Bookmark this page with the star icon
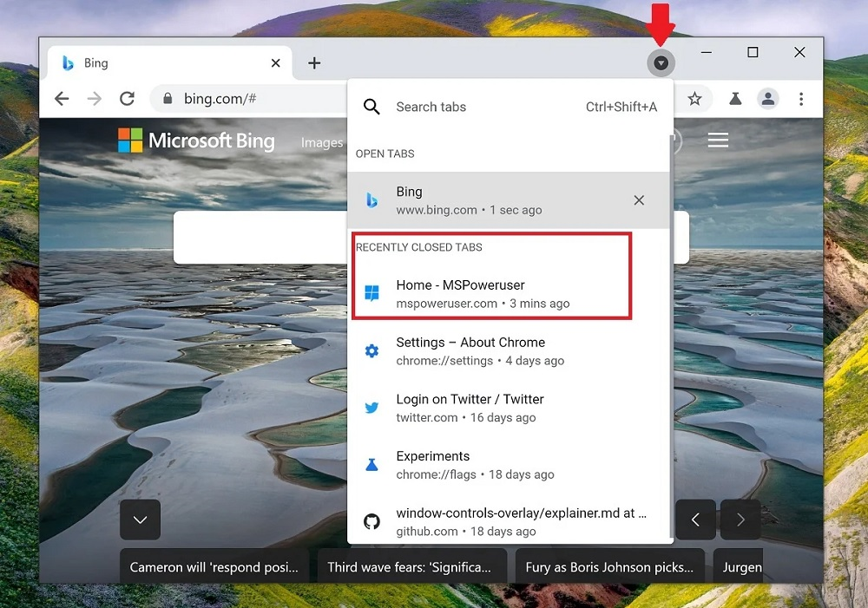 (694, 99)
